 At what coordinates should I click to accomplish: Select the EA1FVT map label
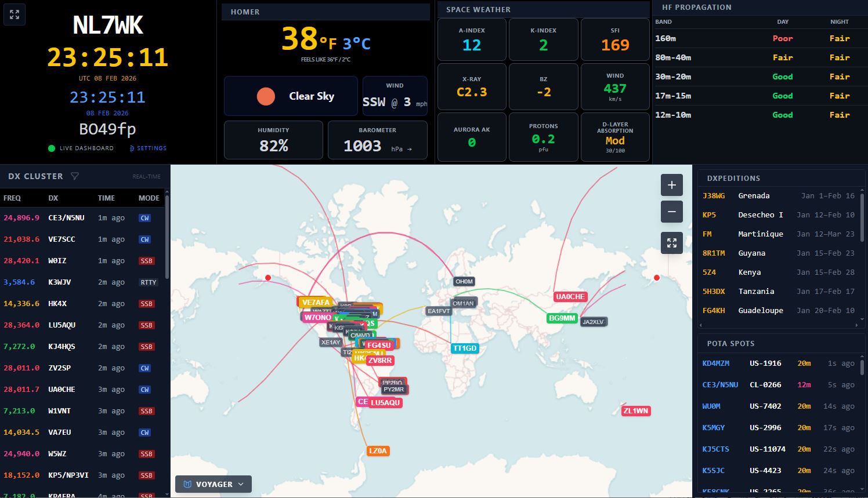tap(439, 311)
